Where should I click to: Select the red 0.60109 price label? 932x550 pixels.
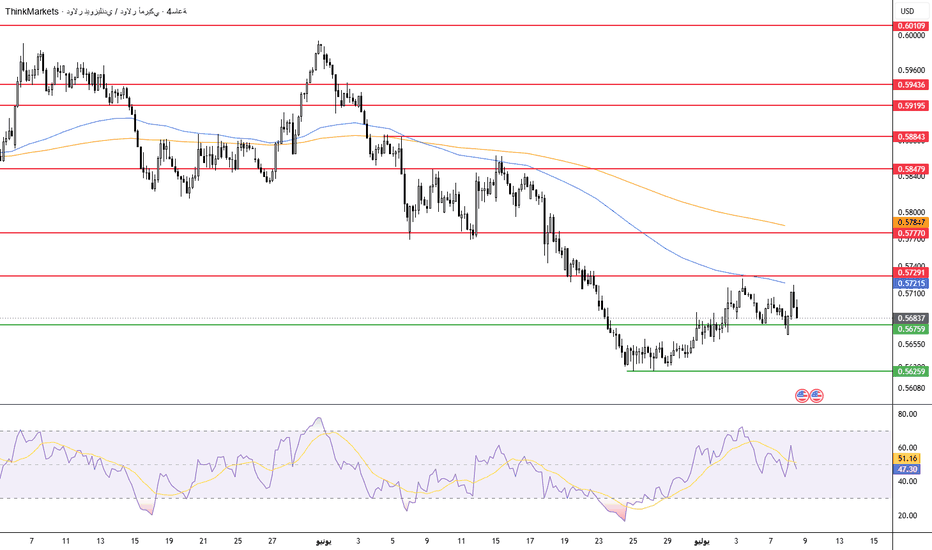point(911,26)
